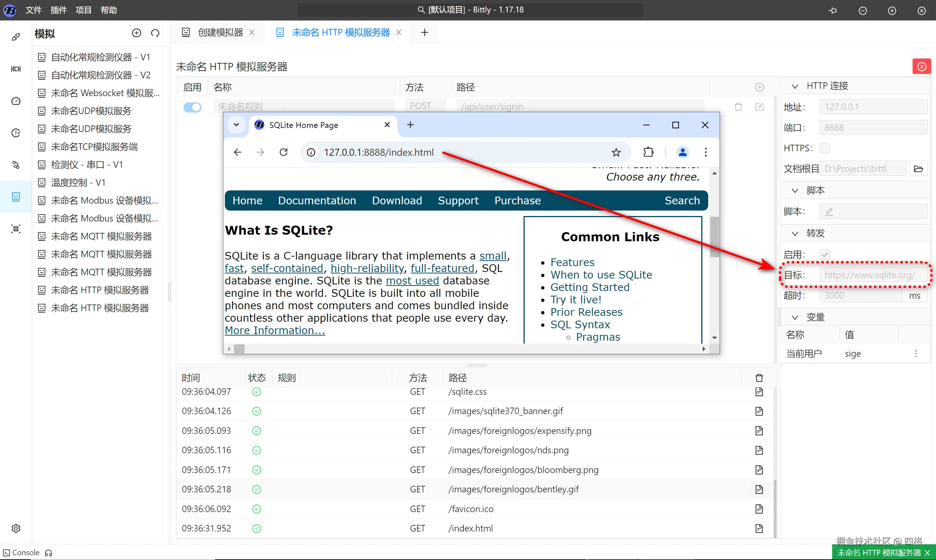Check the HTTPS checkbox
The width and height of the screenshot is (936, 560).
[824, 148]
